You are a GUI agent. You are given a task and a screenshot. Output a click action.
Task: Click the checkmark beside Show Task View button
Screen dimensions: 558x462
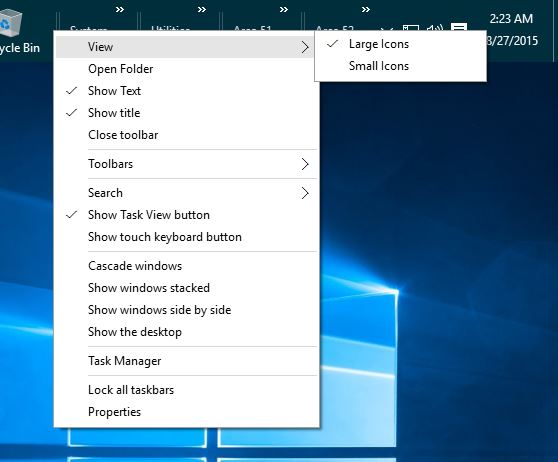[72, 215]
